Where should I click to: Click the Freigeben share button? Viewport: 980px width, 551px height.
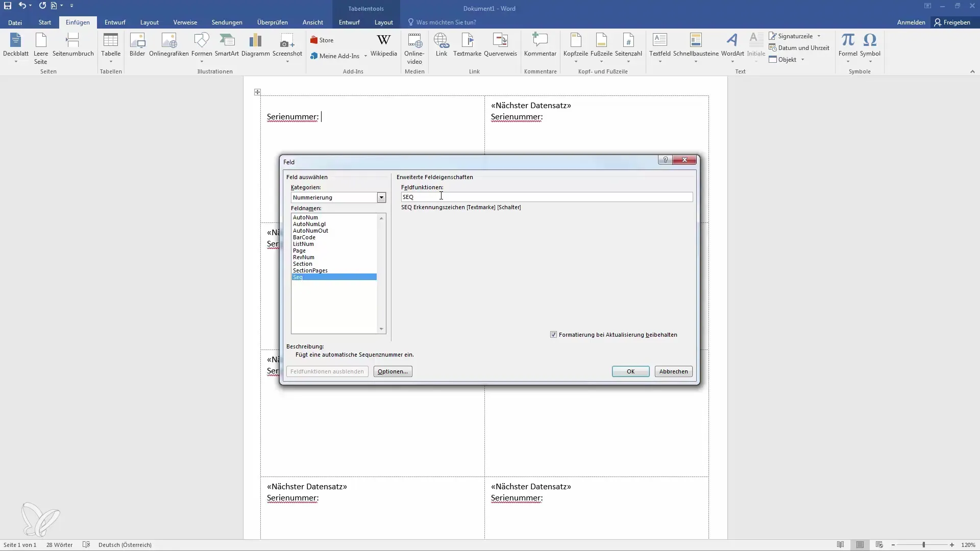tap(952, 22)
